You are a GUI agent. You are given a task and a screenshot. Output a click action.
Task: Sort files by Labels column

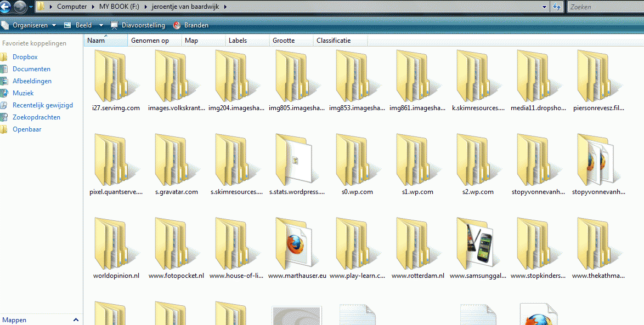[x=247, y=40]
